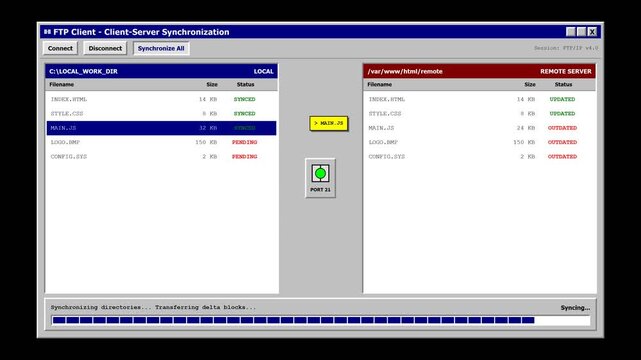
Task: Select STYLE.CSS on the remote server
Action: click(479, 114)
